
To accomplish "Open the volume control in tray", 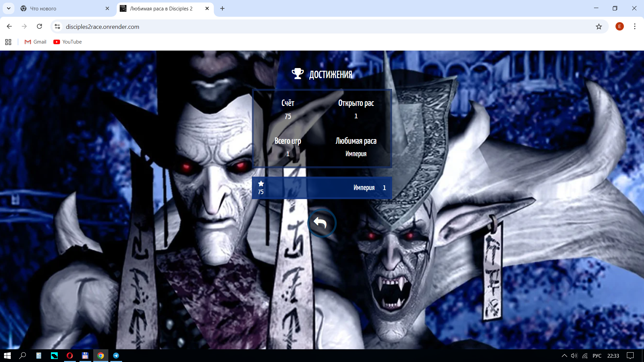I will point(574,356).
